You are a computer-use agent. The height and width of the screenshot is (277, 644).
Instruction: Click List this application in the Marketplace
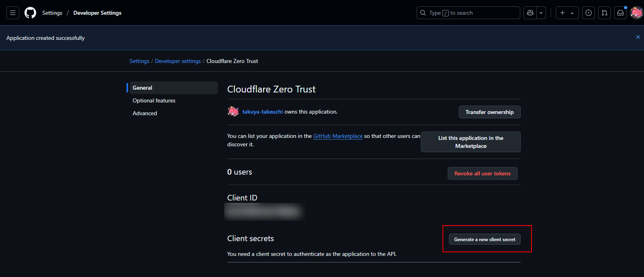471,142
